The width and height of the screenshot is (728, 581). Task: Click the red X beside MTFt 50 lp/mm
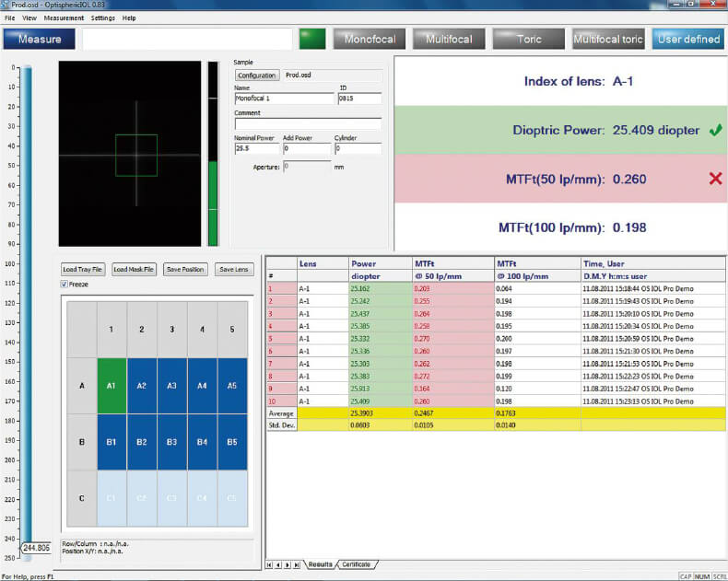click(715, 178)
